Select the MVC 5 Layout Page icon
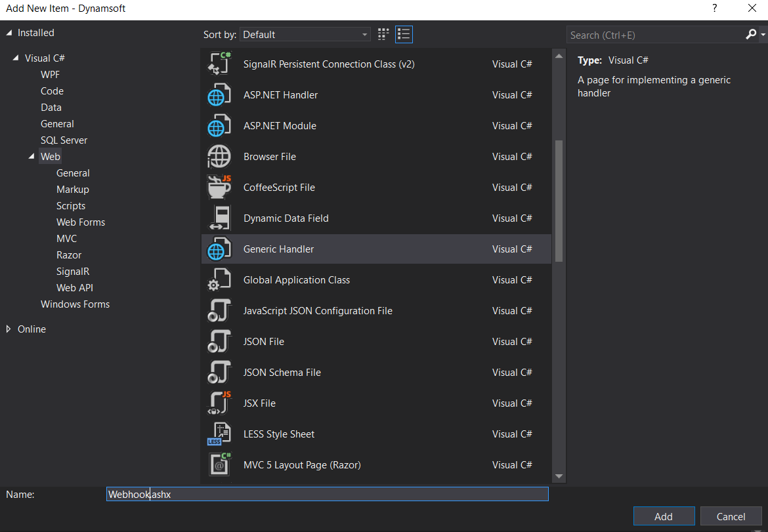This screenshot has height=532, width=768. click(x=219, y=465)
